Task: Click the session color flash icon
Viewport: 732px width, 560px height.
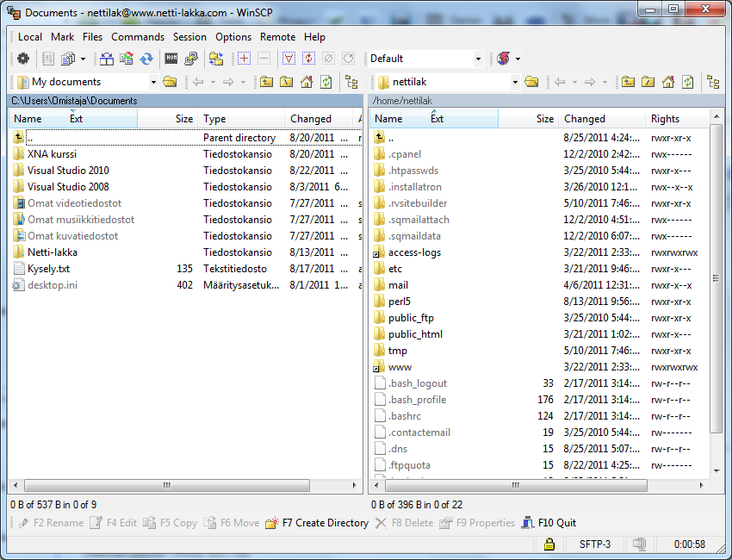Action: [504, 59]
